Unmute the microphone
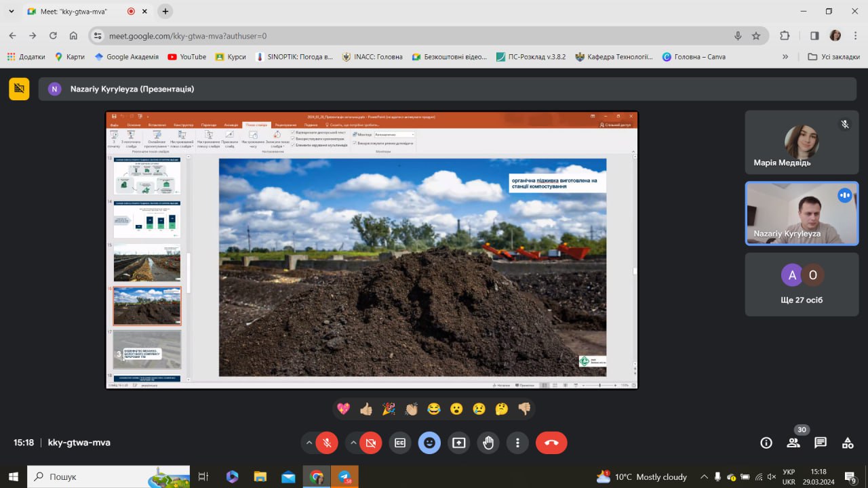Viewport: 868px width, 488px height. (327, 443)
